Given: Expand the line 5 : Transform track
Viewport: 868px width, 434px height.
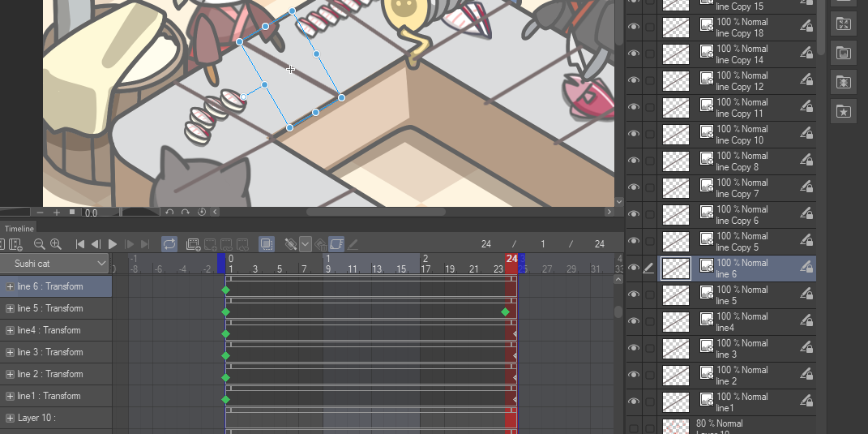Looking at the screenshot, I should pos(10,308).
